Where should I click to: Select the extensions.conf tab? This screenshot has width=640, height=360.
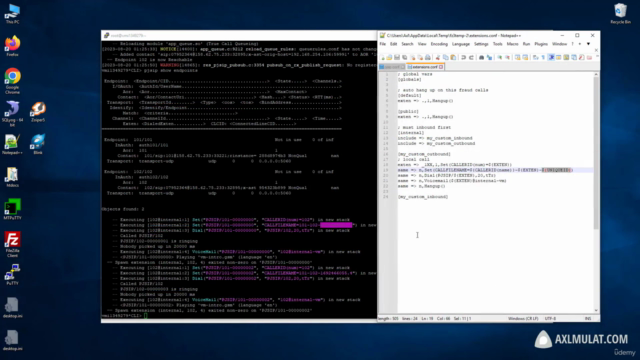424,67
